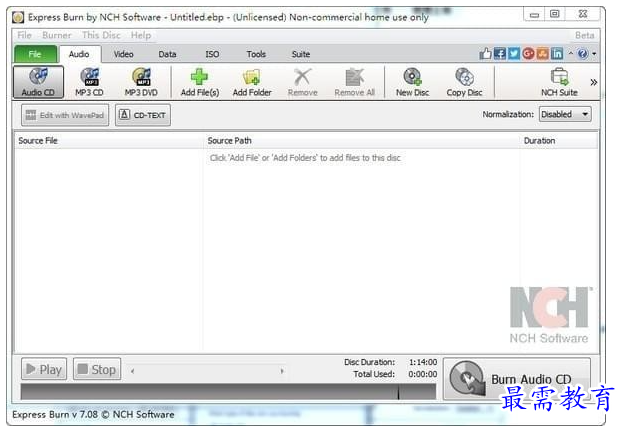Collapse the ribbon using the caret arrow

point(571,53)
